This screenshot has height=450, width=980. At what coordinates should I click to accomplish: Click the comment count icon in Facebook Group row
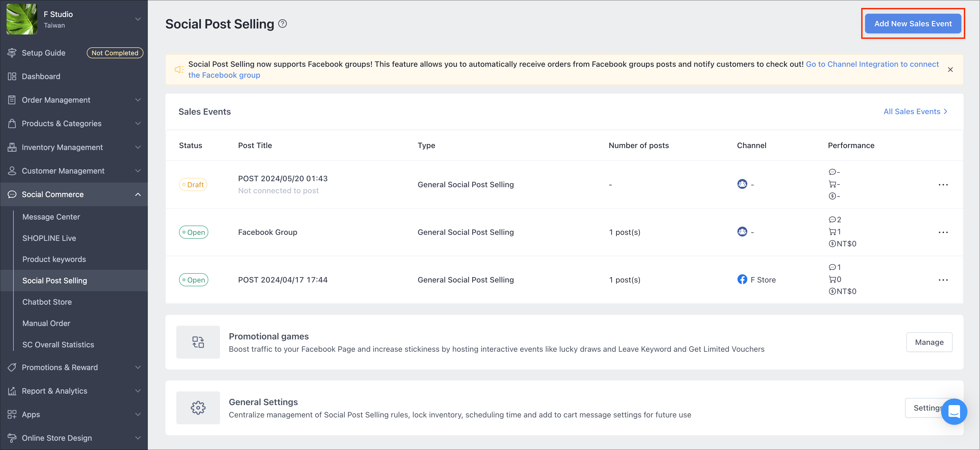[832, 220]
